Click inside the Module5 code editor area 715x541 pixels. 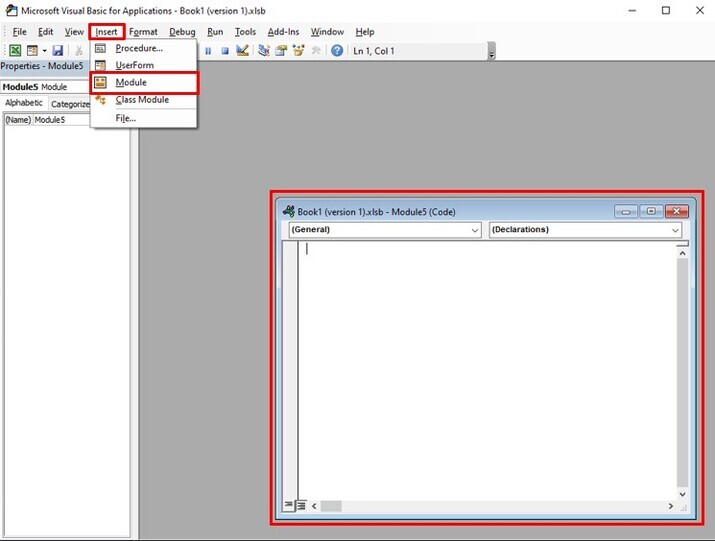coord(488,369)
